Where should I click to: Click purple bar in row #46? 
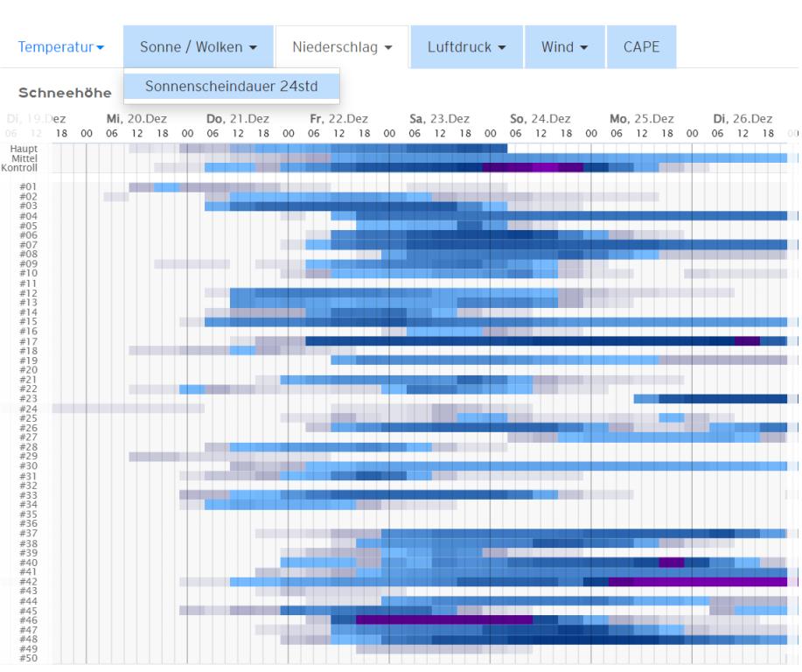pos(443,620)
